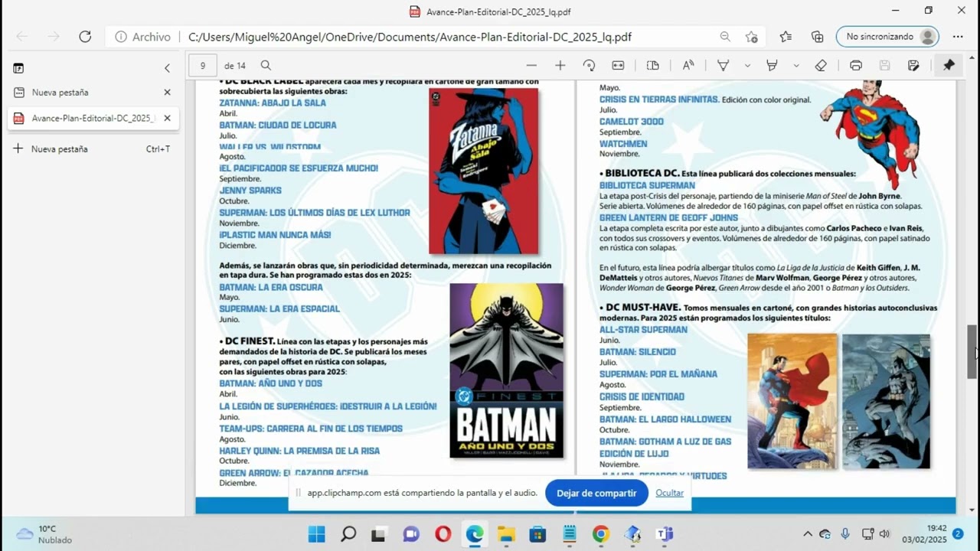Click the Batman Silencio cover image

886,400
